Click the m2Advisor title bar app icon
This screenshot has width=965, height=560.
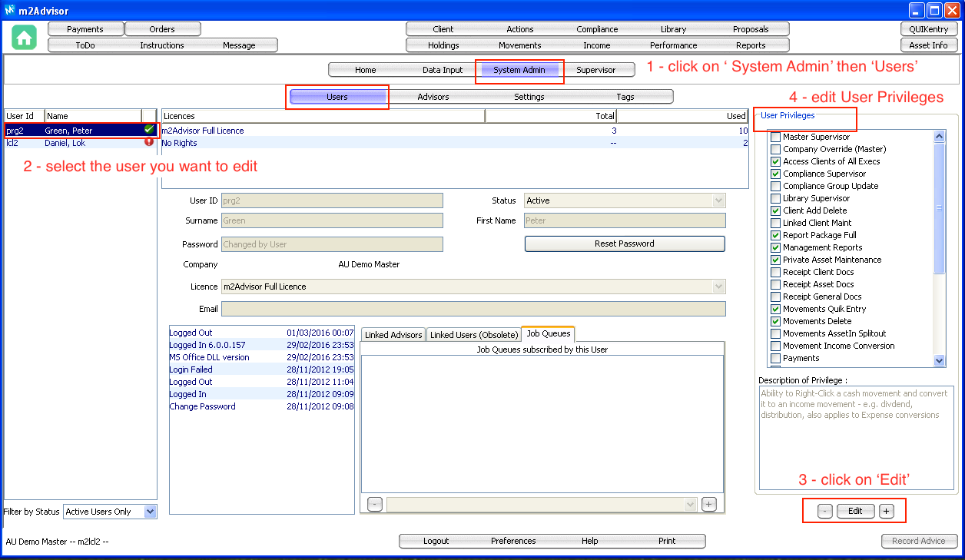10,10
